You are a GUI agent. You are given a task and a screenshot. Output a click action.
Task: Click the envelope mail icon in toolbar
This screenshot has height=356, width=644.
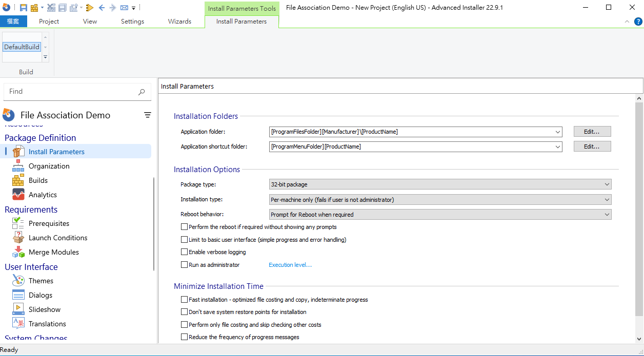(x=125, y=8)
